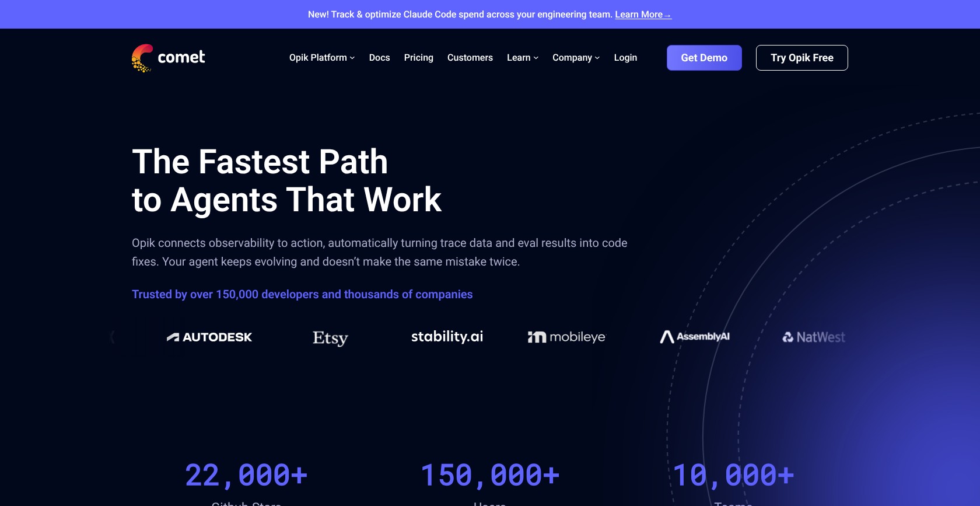The image size is (980, 506).
Task: Click the 10,000+ statistic
Action: (733, 475)
